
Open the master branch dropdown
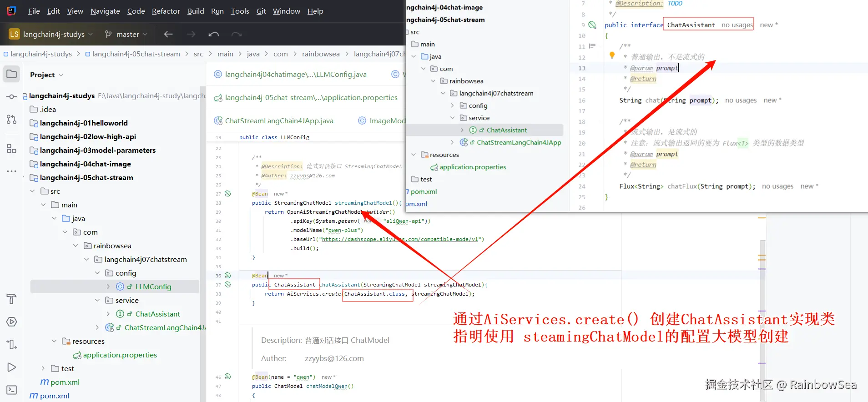126,34
